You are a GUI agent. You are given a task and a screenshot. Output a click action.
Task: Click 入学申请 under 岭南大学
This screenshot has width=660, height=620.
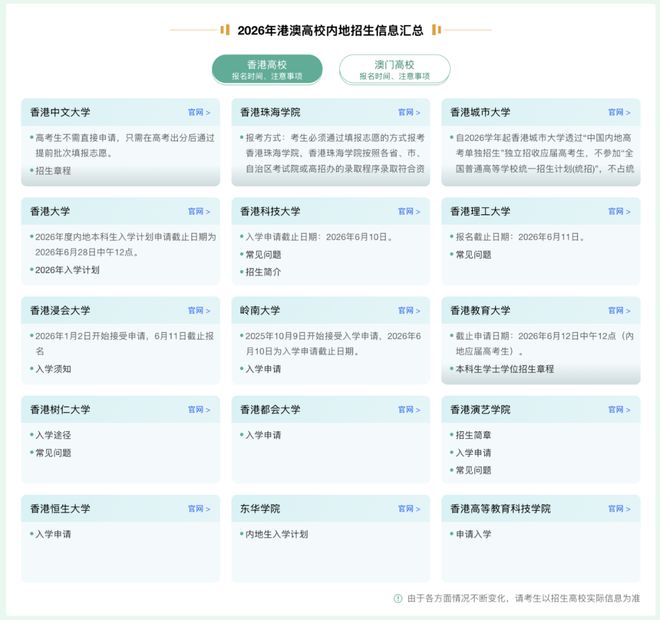(x=263, y=369)
